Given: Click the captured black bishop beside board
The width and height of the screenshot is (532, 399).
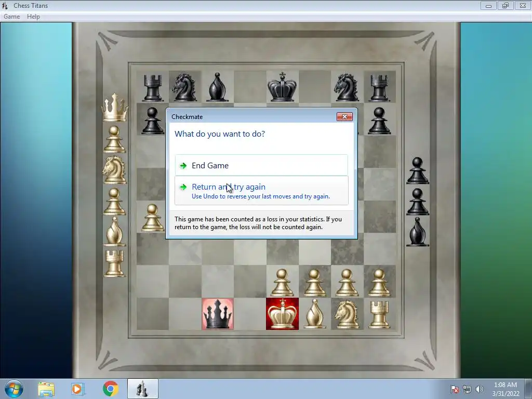Looking at the screenshot, I should [418, 232].
